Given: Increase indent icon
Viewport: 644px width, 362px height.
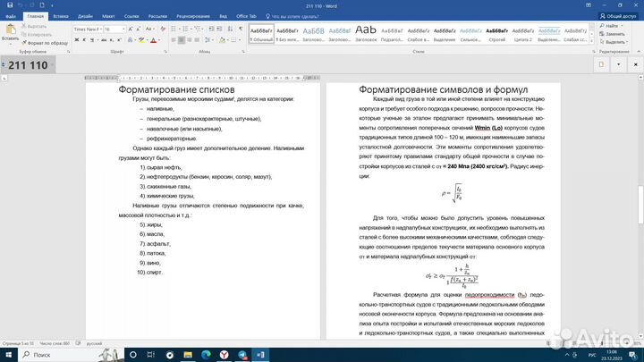Looking at the screenshot, I should tap(219, 29).
